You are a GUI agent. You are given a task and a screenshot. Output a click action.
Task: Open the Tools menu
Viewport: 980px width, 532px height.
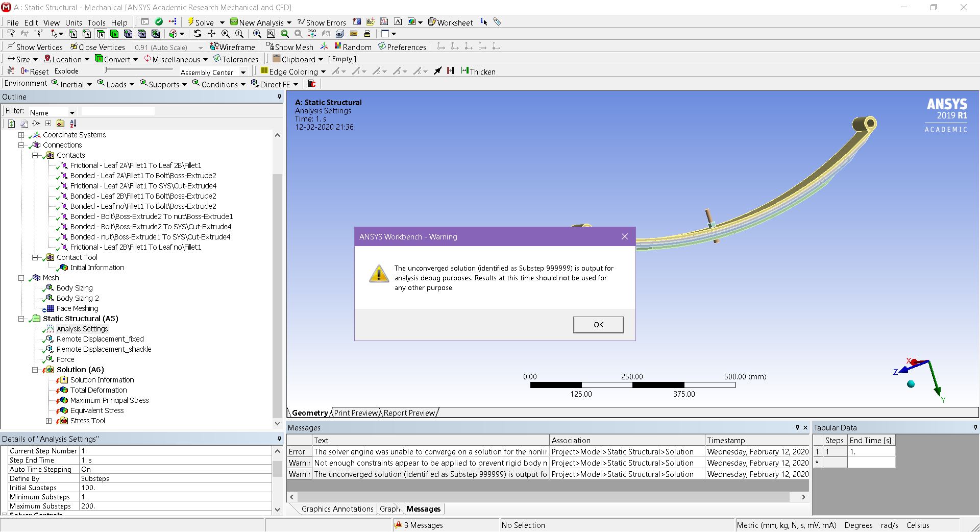pyautogui.click(x=96, y=22)
